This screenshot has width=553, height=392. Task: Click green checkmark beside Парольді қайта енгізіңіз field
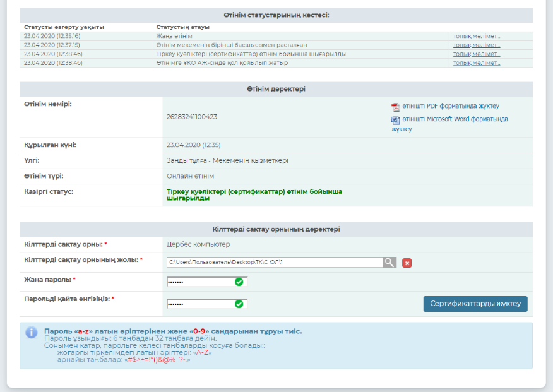(x=239, y=304)
